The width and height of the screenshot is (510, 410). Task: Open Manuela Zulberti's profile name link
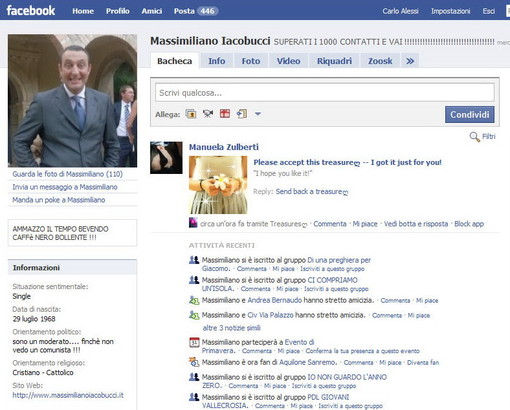pyautogui.click(x=224, y=147)
